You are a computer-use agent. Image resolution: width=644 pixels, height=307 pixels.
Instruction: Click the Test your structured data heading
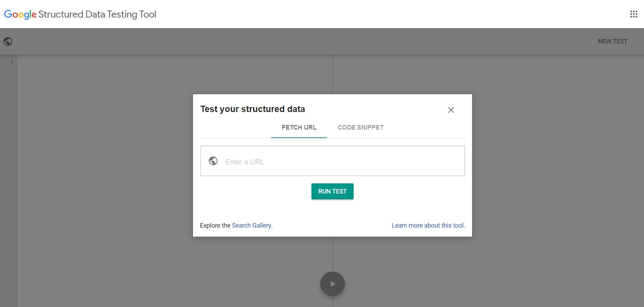pyautogui.click(x=252, y=109)
